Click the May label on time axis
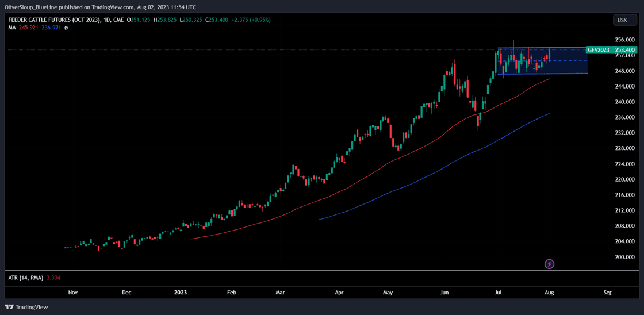The width and height of the screenshot is (644, 315). pyautogui.click(x=388, y=293)
